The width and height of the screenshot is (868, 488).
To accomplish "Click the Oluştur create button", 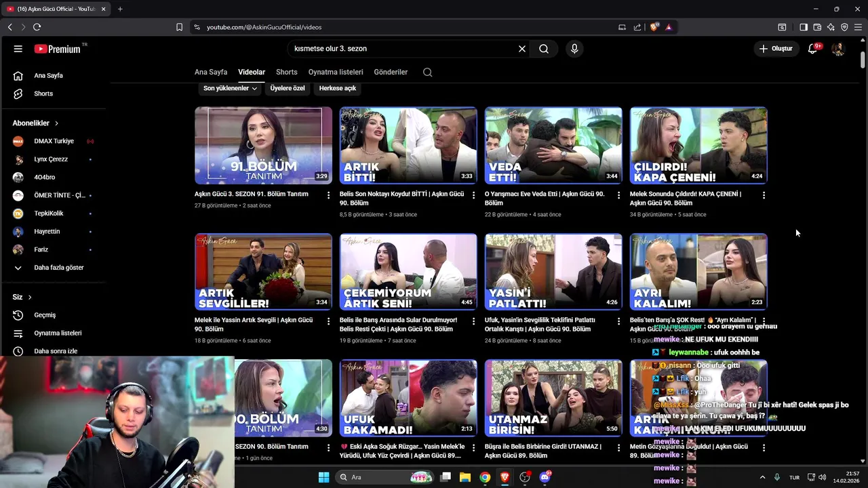I will (776, 49).
